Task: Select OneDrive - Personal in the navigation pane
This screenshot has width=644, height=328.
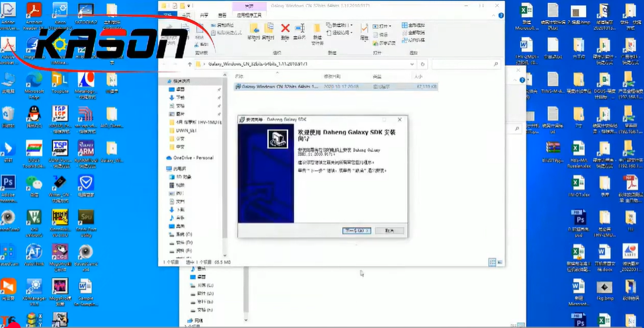Action: (190, 158)
